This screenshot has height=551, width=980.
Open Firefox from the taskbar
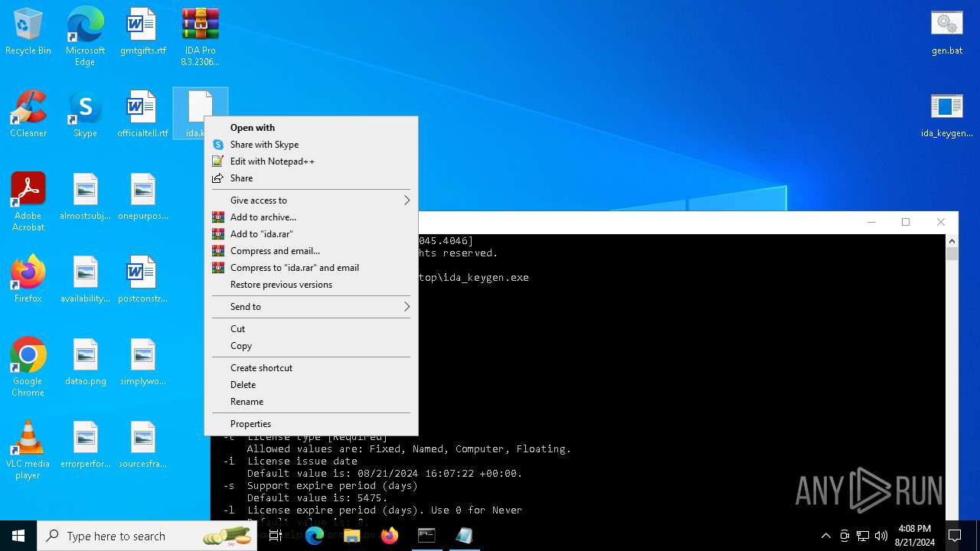[390, 536]
